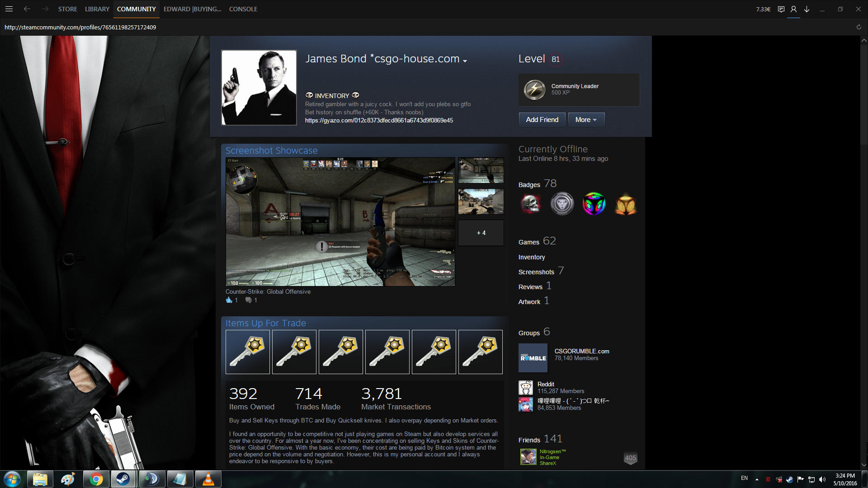Switch to the STORE tab
This screenshot has height=488, width=868.
tap(67, 9)
